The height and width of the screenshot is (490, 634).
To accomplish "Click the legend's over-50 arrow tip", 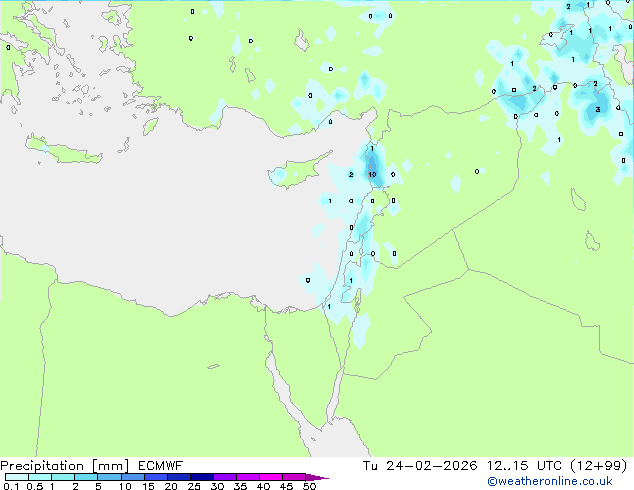I will [317, 477].
